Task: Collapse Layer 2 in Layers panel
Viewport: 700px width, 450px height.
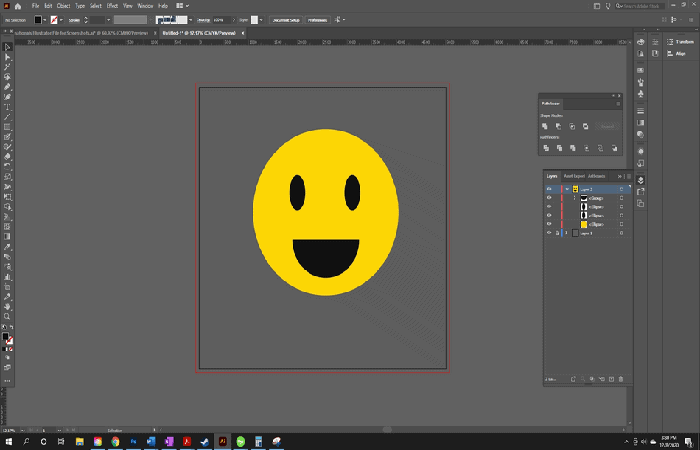Action: point(567,189)
